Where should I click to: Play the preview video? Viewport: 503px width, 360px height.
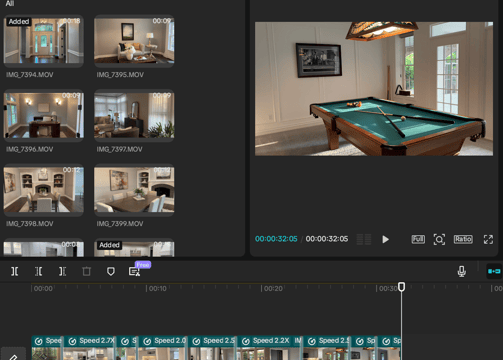coord(385,239)
